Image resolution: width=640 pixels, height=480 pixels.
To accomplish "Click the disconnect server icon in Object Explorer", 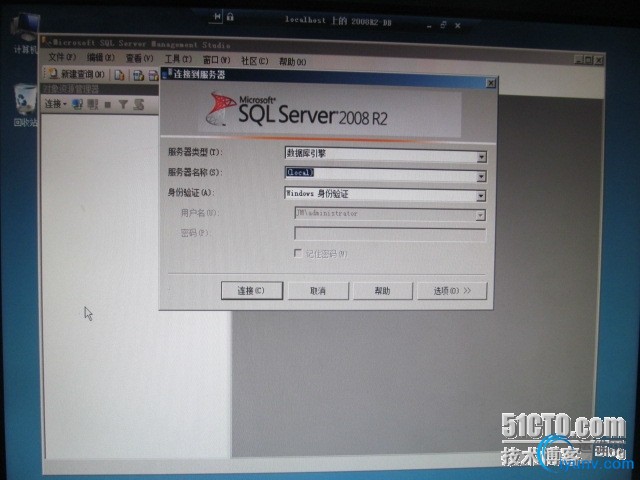I will pyautogui.click(x=93, y=104).
